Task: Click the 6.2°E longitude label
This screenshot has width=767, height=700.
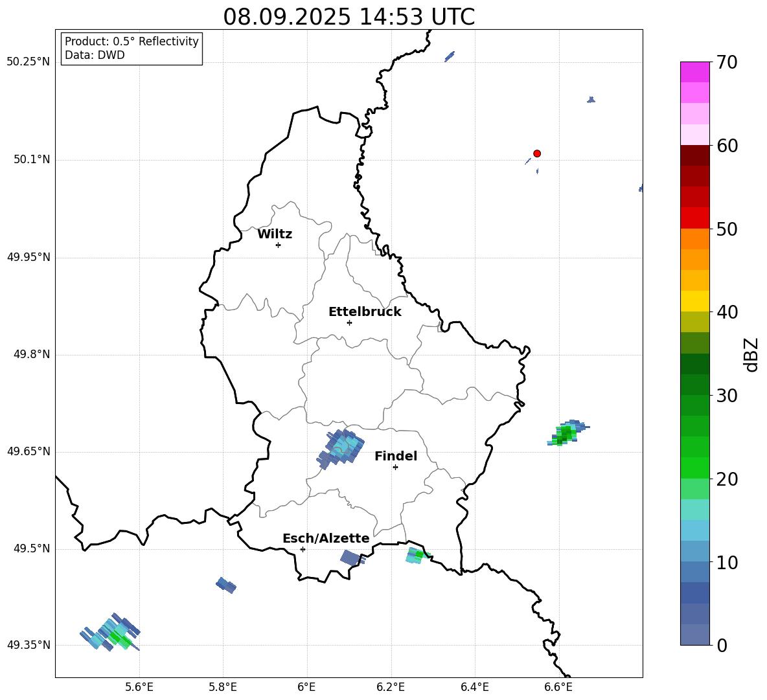Action: click(x=391, y=687)
